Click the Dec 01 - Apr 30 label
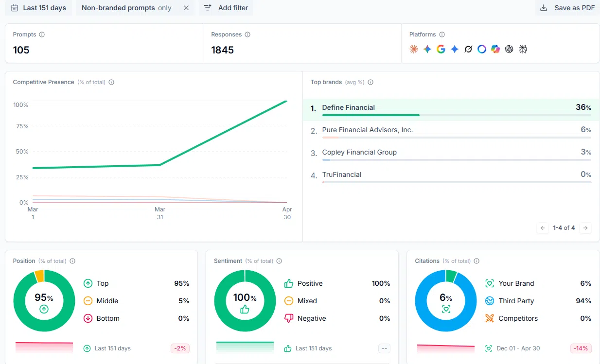 (518, 348)
